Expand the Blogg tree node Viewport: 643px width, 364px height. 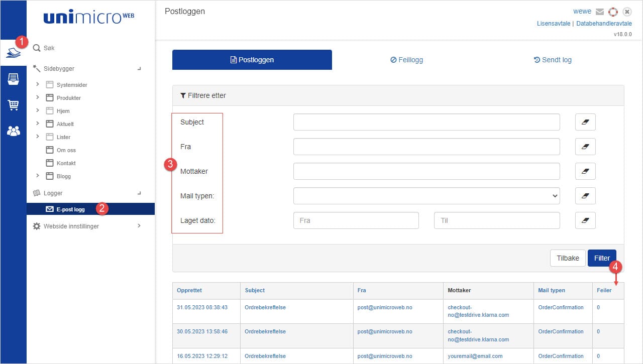coord(38,176)
